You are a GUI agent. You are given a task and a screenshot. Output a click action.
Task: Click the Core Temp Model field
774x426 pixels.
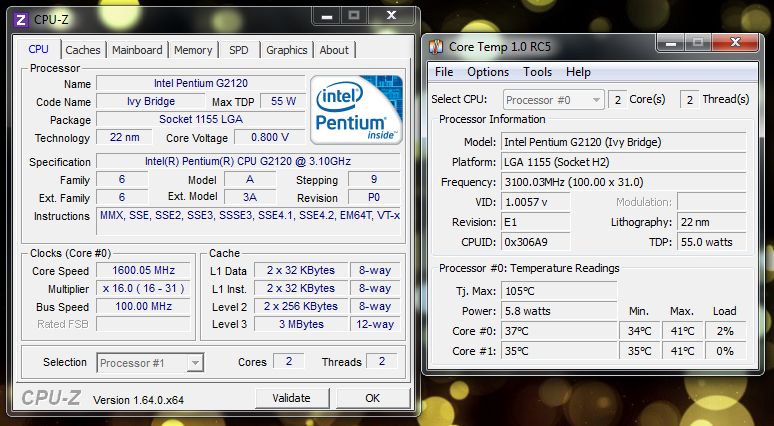click(624, 142)
